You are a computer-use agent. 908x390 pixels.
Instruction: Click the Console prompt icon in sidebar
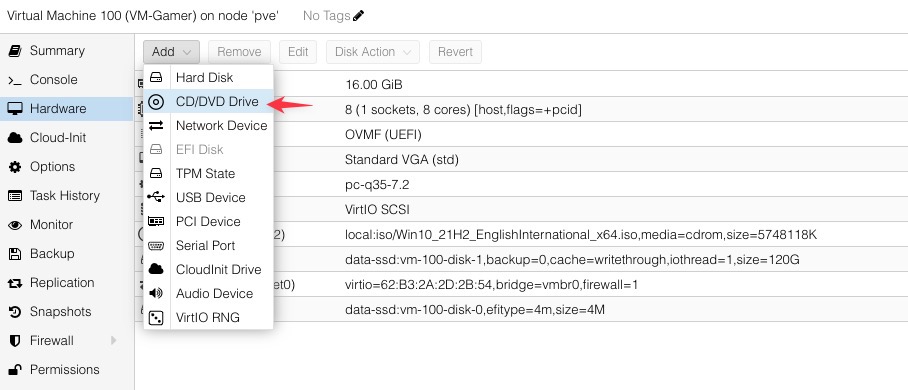pyautogui.click(x=14, y=80)
